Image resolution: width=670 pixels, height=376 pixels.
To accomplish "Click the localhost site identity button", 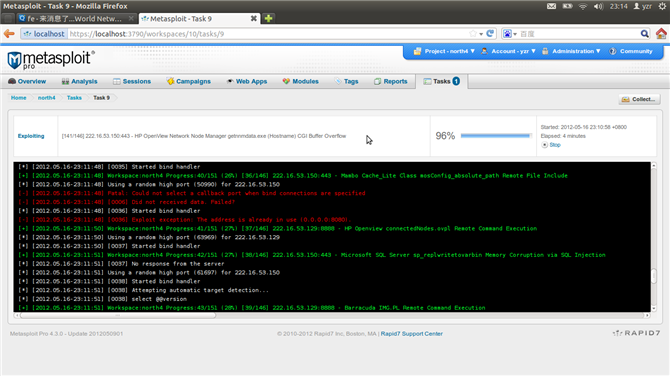I will pos(44,34).
